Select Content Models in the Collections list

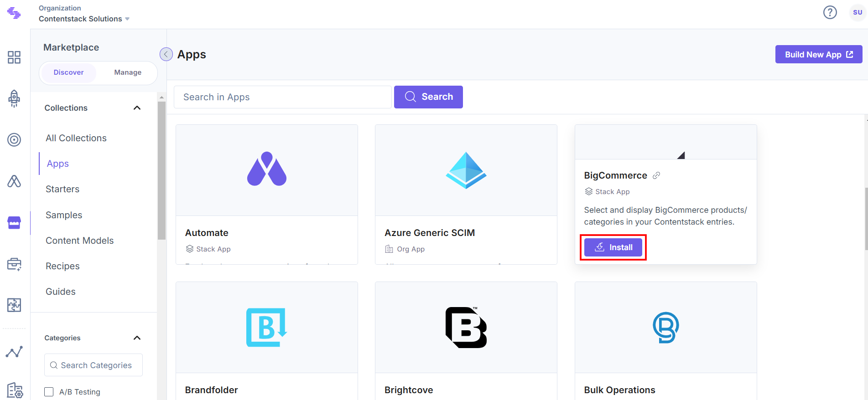tap(80, 241)
